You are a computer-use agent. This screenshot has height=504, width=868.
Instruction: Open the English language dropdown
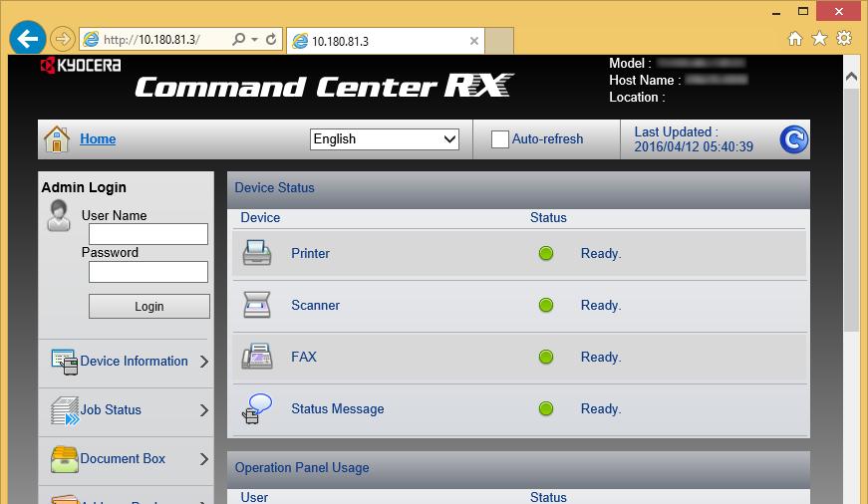tap(385, 138)
